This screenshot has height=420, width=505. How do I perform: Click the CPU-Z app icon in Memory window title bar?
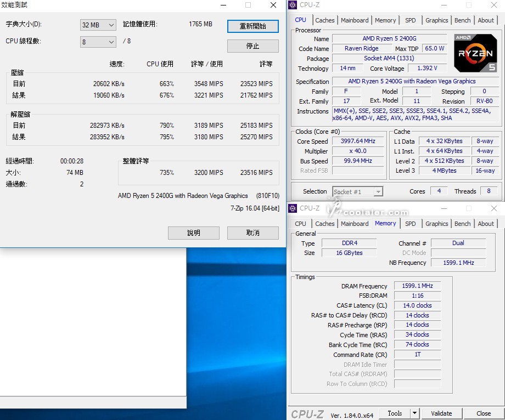(x=293, y=208)
